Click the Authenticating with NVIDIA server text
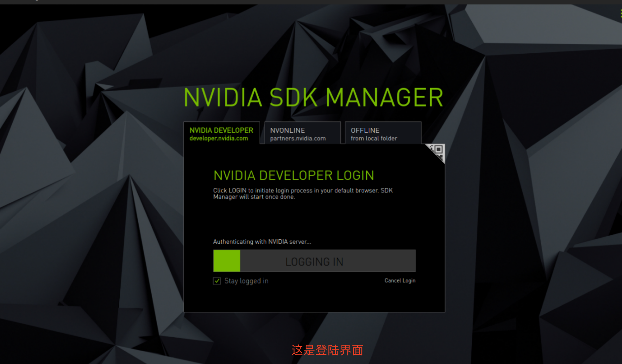The image size is (622, 364). coord(262,242)
